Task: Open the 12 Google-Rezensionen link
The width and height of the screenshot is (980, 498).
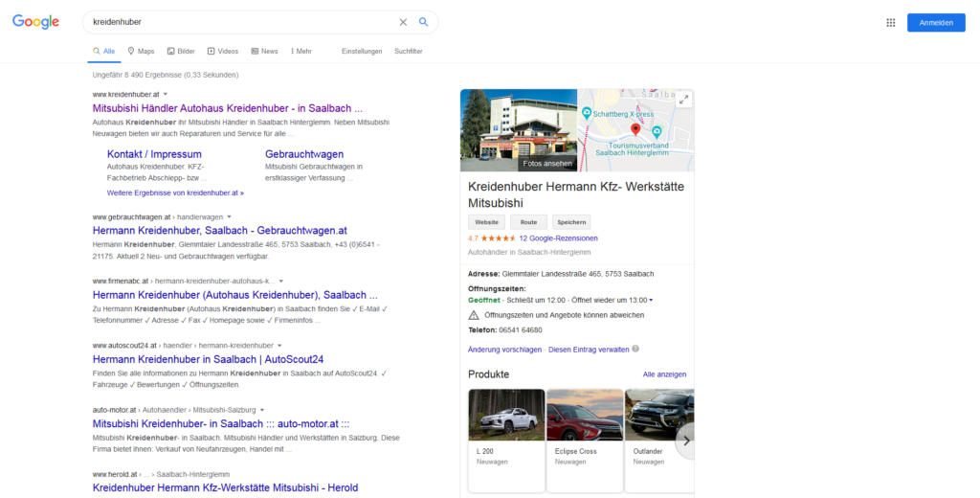Action: pos(558,238)
